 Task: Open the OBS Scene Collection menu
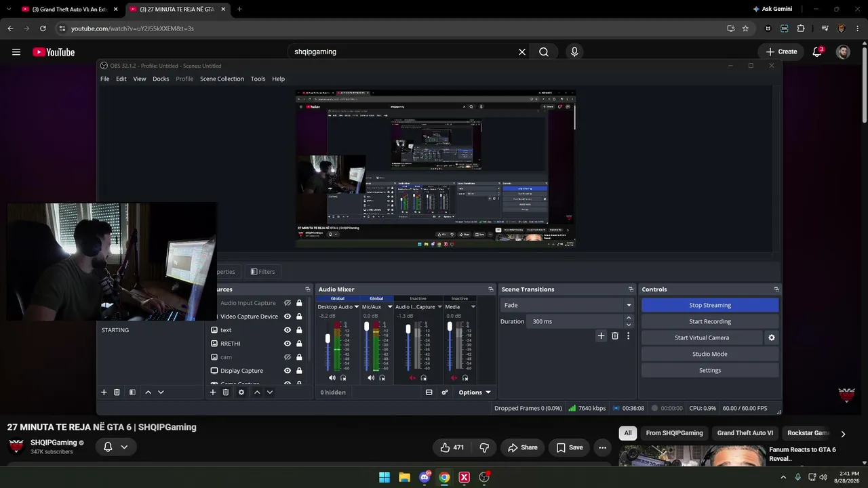(x=222, y=79)
